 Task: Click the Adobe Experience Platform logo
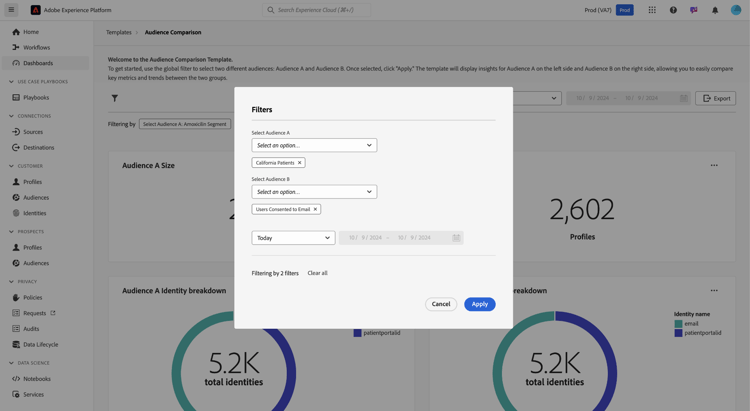point(35,10)
